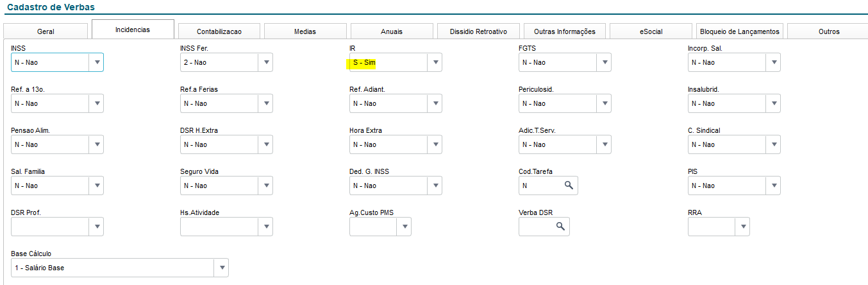
Task: Expand the INSS Fer. dropdown
Action: click(266, 62)
